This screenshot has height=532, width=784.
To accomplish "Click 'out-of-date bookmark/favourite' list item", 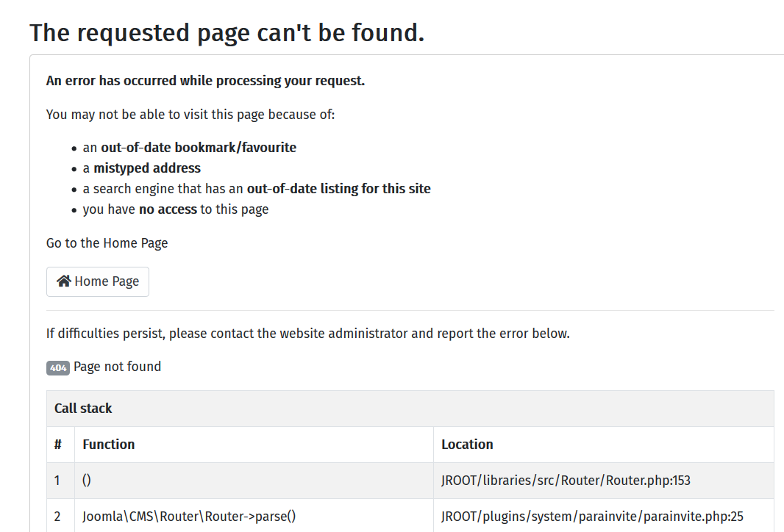I will [190, 148].
